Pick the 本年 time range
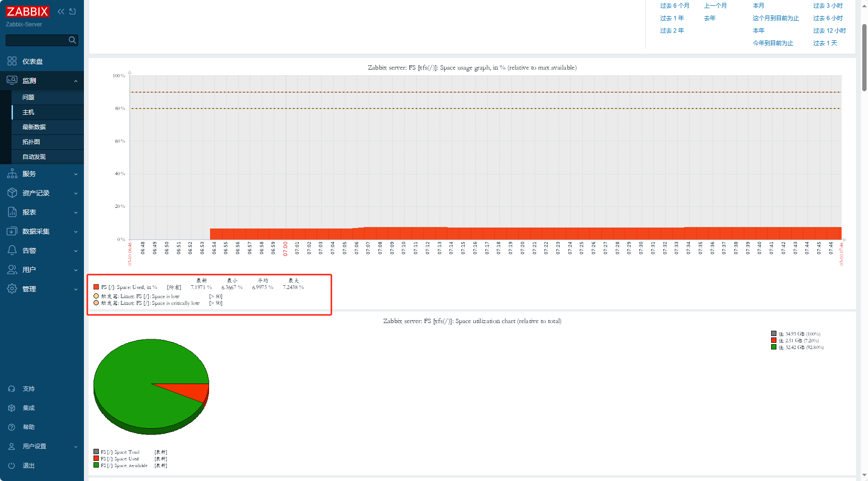 pos(758,31)
